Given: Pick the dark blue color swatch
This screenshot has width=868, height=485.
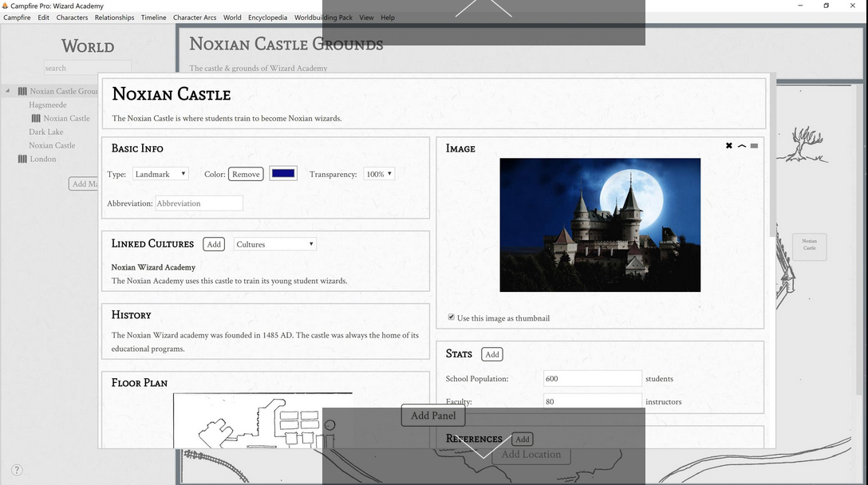Looking at the screenshot, I should pyautogui.click(x=283, y=174).
